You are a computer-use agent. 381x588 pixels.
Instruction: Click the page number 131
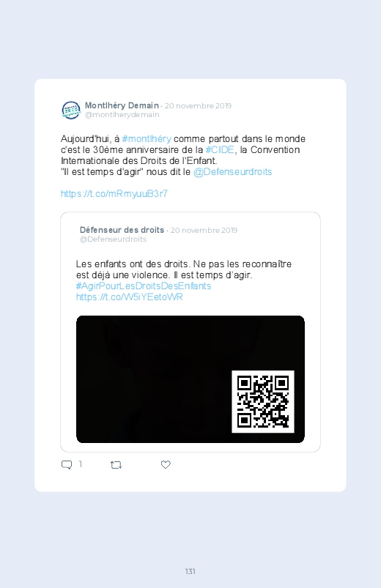[190, 571]
